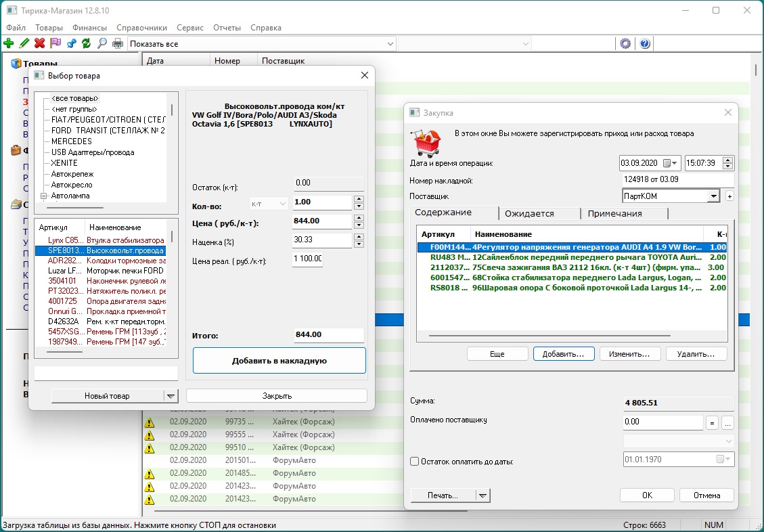Image resolution: width=764 pixels, height=532 pixels.
Task: Click the red X delete icon
Action: click(39, 43)
